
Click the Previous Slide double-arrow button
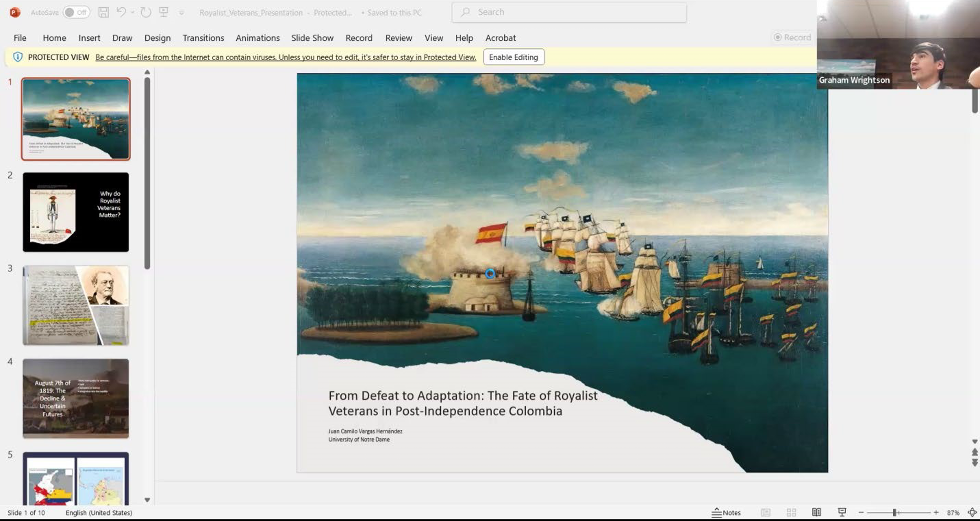[x=975, y=452]
